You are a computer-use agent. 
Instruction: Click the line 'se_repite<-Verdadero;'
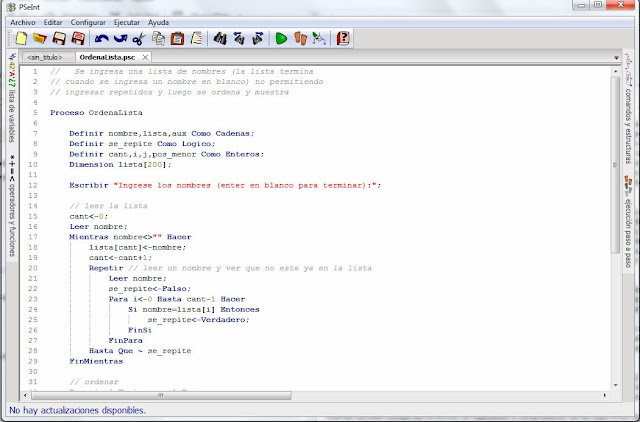[x=198, y=320]
